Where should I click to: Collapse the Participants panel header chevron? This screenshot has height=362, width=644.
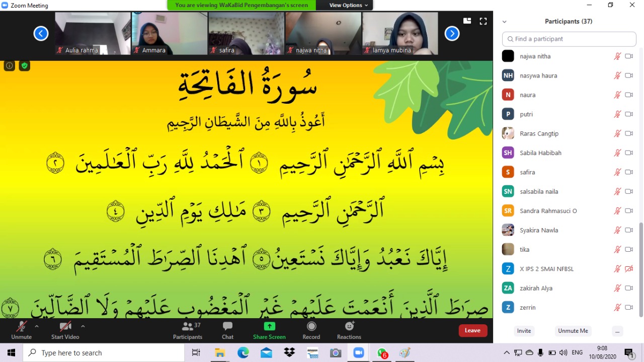coord(504,22)
